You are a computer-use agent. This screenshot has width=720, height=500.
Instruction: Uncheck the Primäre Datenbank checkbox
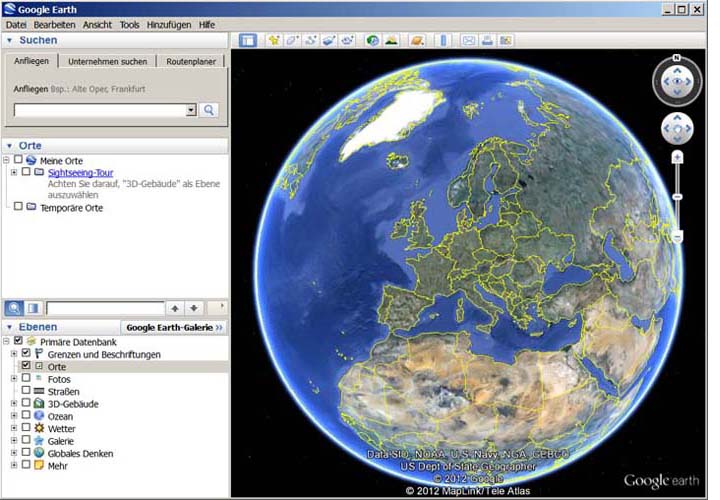tap(18, 341)
